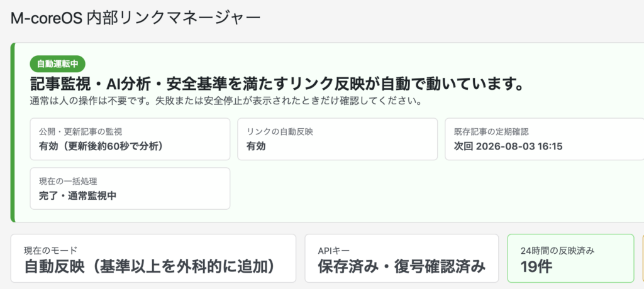Click the 自動運転中 green status badge
The width and height of the screenshot is (644, 289).
click(57, 63)
